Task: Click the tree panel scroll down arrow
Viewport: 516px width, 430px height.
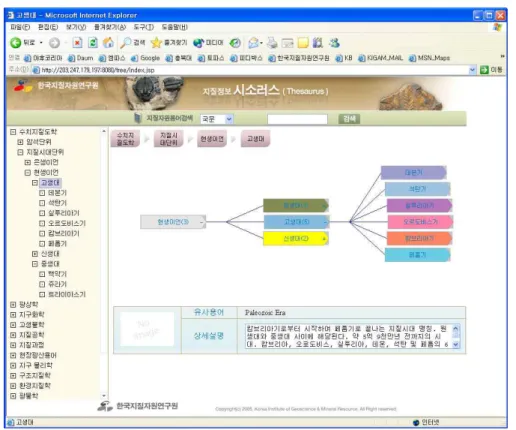Action: 104,396
